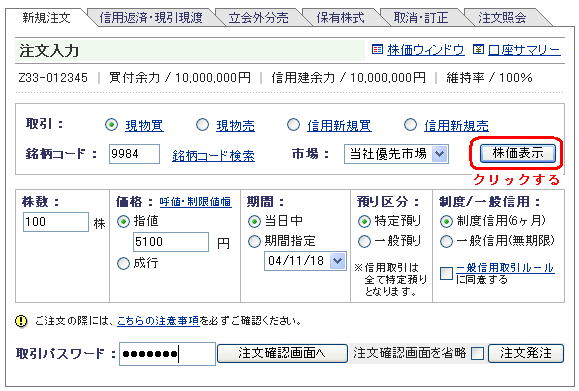Go to the 取消・訂正 tab
This screenshot has width=579, height=391.
pos(421,18)
